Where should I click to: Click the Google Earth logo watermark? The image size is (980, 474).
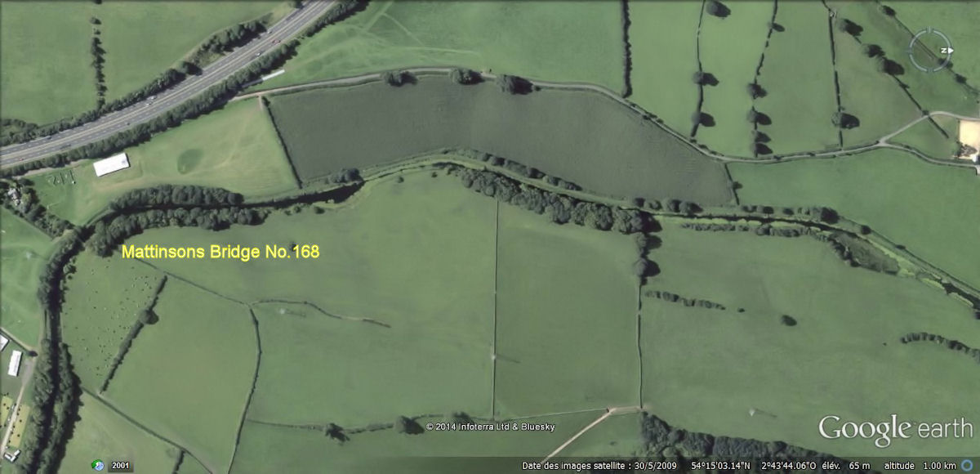[x=895, y=430]
